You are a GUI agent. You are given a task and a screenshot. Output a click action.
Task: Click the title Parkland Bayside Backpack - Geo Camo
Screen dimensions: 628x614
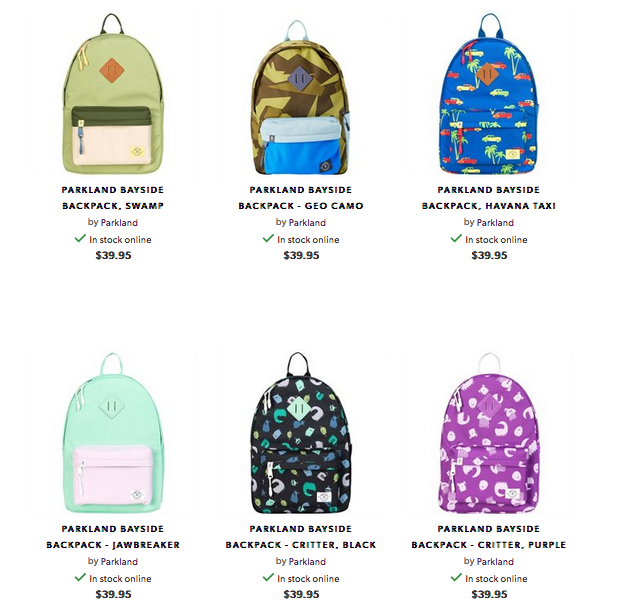tap(301, 198)
